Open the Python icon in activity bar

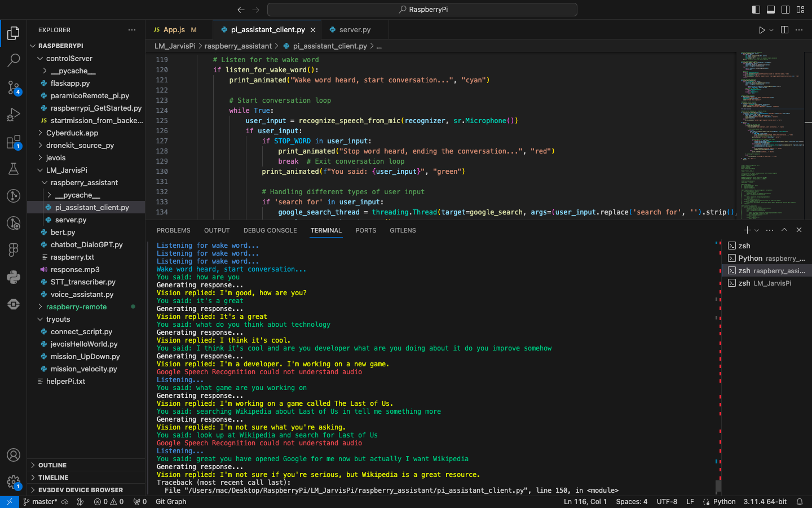click(14, 277)
